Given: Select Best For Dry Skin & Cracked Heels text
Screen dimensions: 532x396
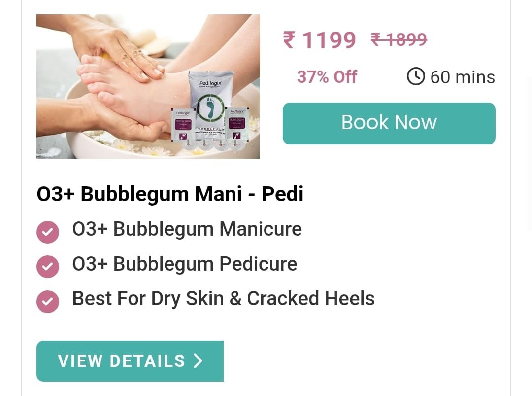Looking at the screenshot, I should [x=223, y=298].
